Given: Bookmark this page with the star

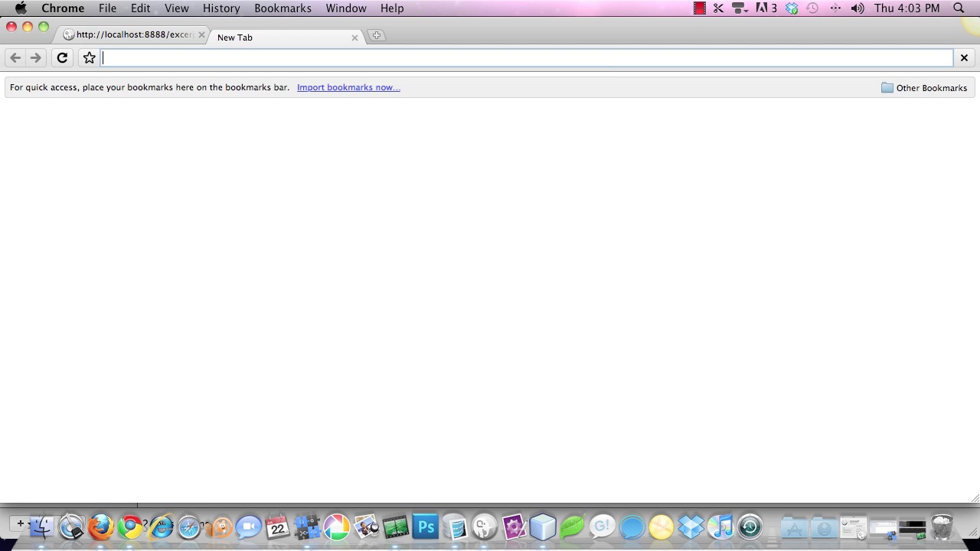Looking at the screenshot, I should (90, 58).
